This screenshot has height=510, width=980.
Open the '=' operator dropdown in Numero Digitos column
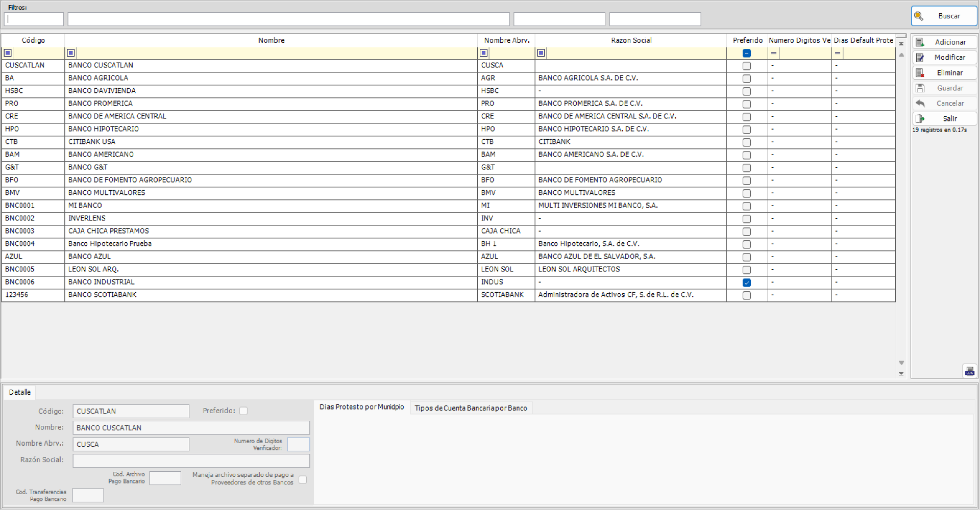click(773, 53)
